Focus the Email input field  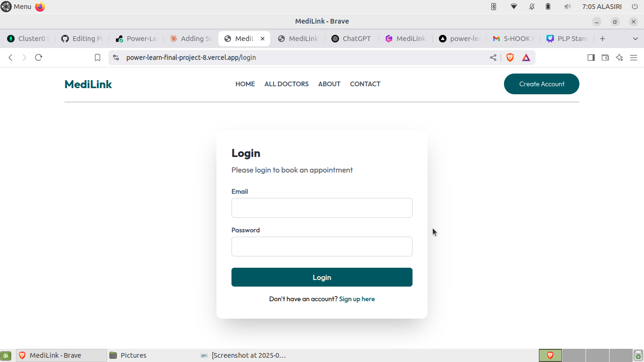coord(322,208)
